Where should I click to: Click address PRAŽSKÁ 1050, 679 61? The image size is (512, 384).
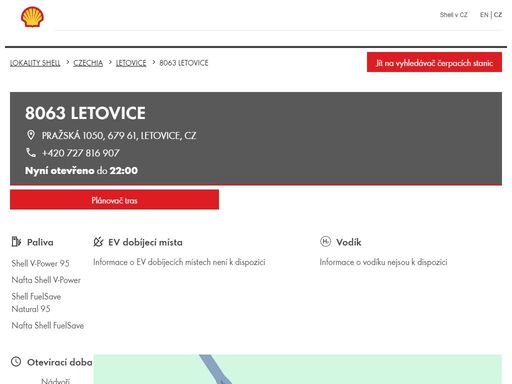pyautogui.click(x=119, y=136)
